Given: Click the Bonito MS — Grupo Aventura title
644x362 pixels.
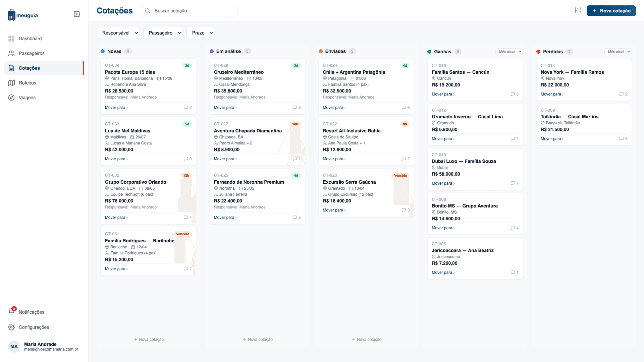Looking at the screenshot, I should coord(465,206).
